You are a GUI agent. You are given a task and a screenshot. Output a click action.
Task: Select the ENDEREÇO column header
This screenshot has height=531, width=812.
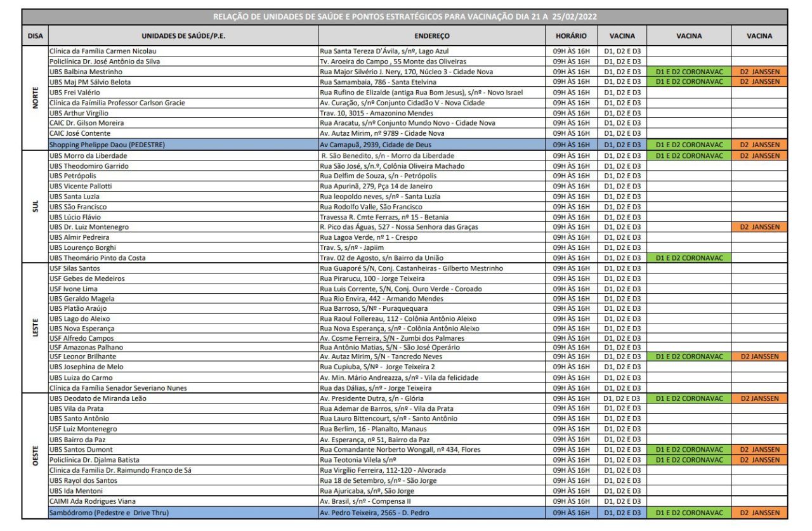coord(432,36)
